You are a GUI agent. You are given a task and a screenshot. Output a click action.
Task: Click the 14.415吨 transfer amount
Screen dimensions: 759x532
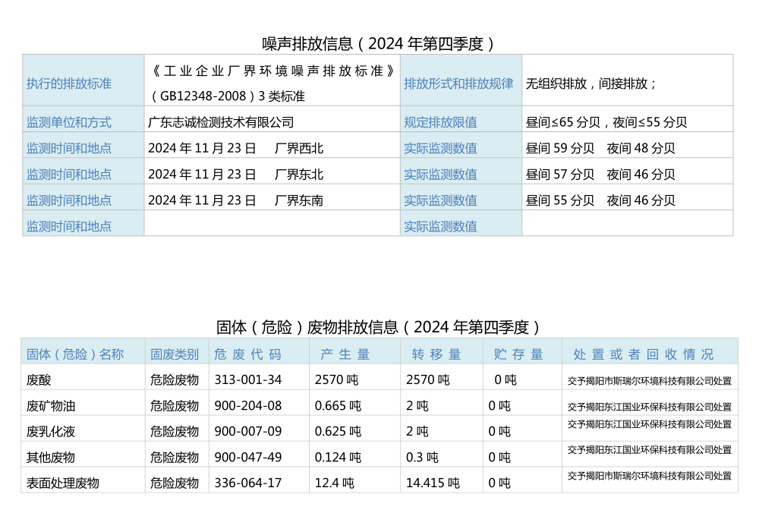[433, 483]
